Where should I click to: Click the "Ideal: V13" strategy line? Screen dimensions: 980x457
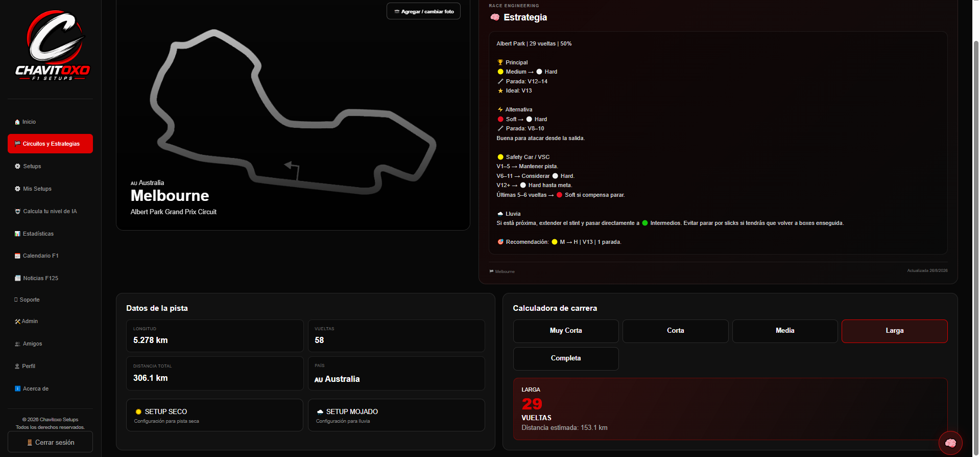(x=515, y=91)
